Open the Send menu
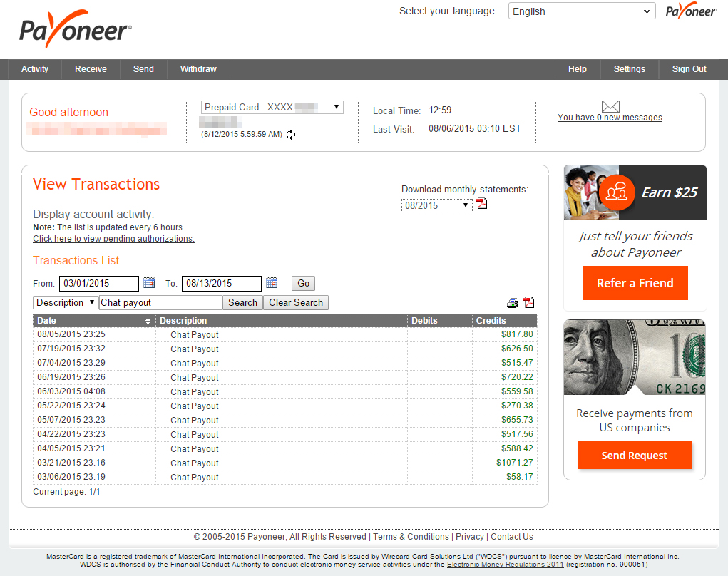Viewport: 728px width, 576px height. [143, 69]
